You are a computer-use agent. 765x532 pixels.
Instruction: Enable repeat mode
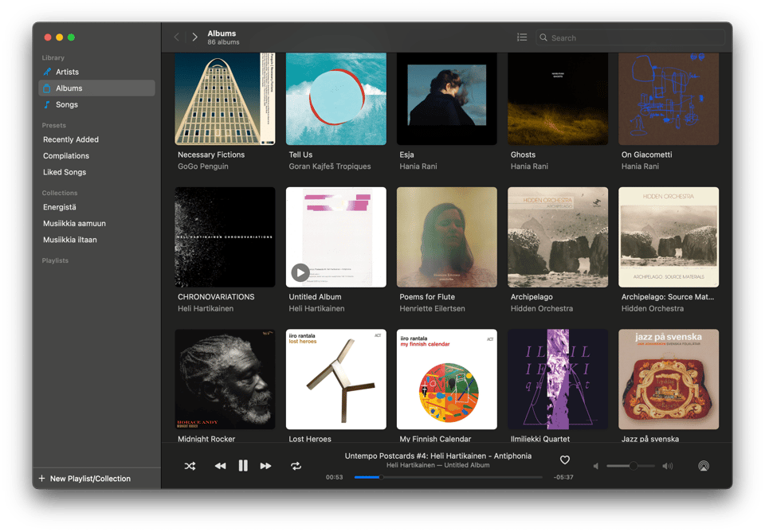[x=296, y=466]
